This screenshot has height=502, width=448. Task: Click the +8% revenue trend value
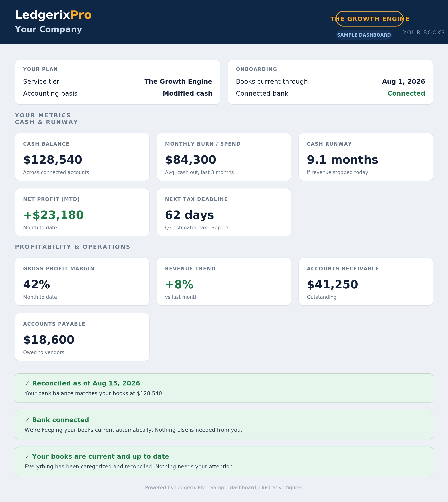[x=179, y=284]
